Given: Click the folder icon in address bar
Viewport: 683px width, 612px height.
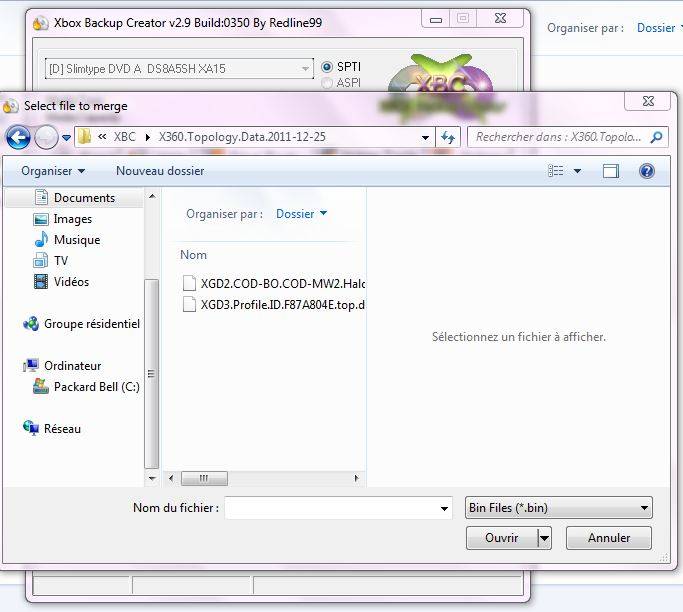Looking at the screenshot, I should click(x=85, y=137).
